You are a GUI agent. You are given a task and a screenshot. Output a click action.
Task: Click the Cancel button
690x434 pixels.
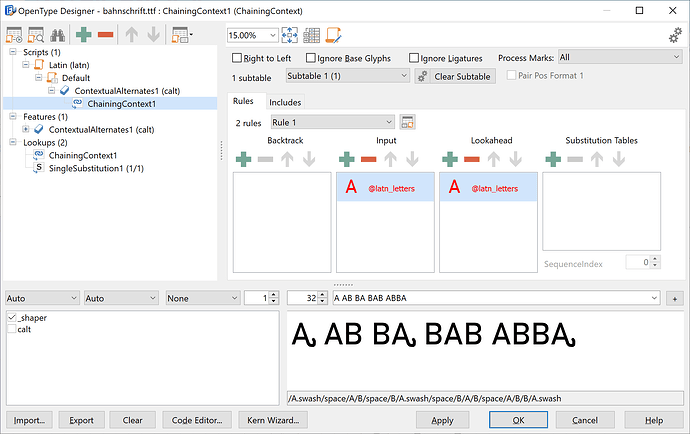point(585,420)
